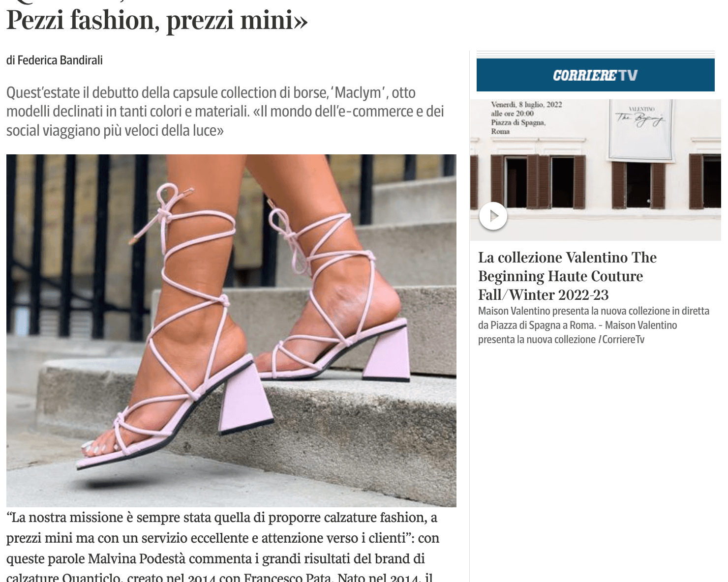728x582 pixels.
Task: Click 'Venerdì, 8 luglio, 2022' date in video
Action: coord(526,104)
